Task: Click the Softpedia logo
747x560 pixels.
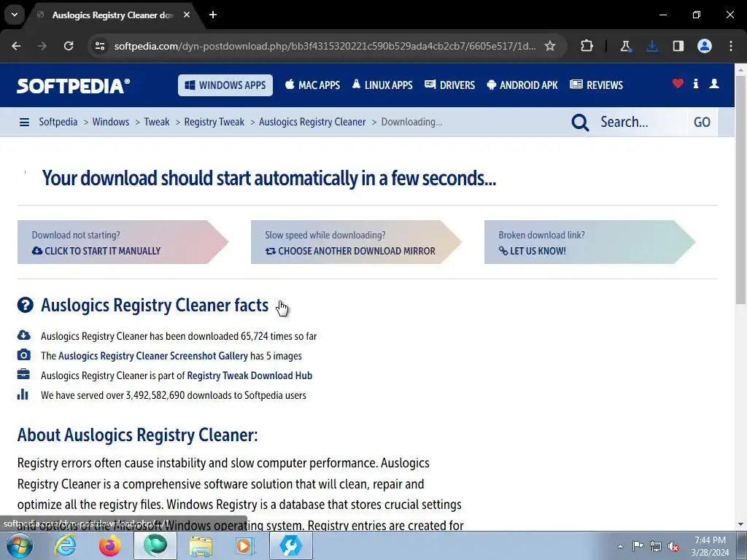Action: tap(74, 85)
